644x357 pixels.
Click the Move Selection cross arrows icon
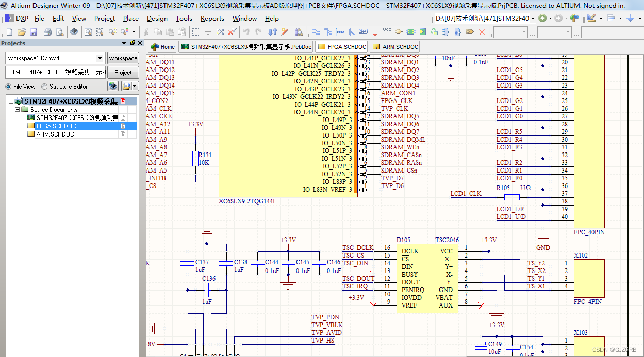pyautogui.click(x=208, y=32)
